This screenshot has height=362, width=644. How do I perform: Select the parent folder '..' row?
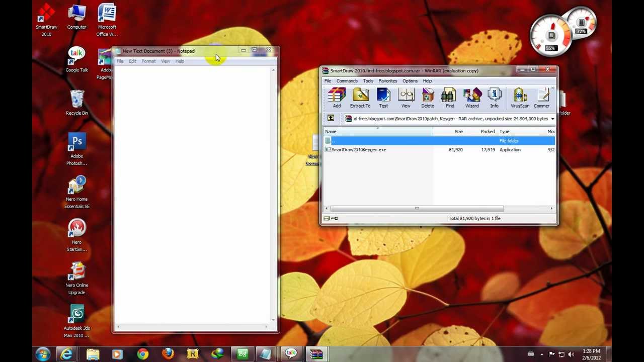tap(439, 141)
